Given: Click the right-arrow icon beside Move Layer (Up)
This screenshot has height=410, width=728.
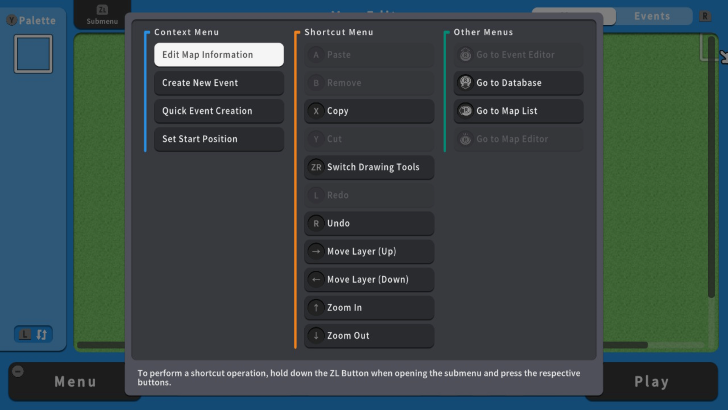Looking at the screenshot, I should 316,251.
